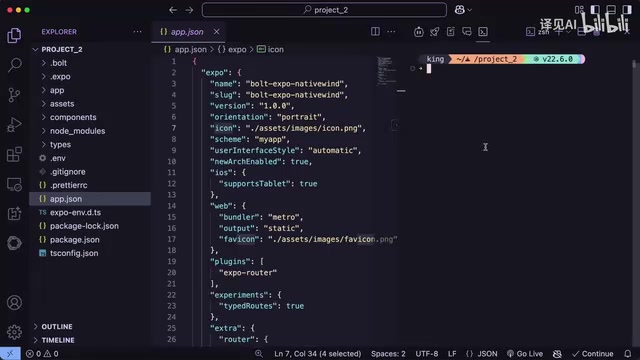Toggle bottom panel visibility in title bar
Viewport: 640px width, 360px height.
611,10
